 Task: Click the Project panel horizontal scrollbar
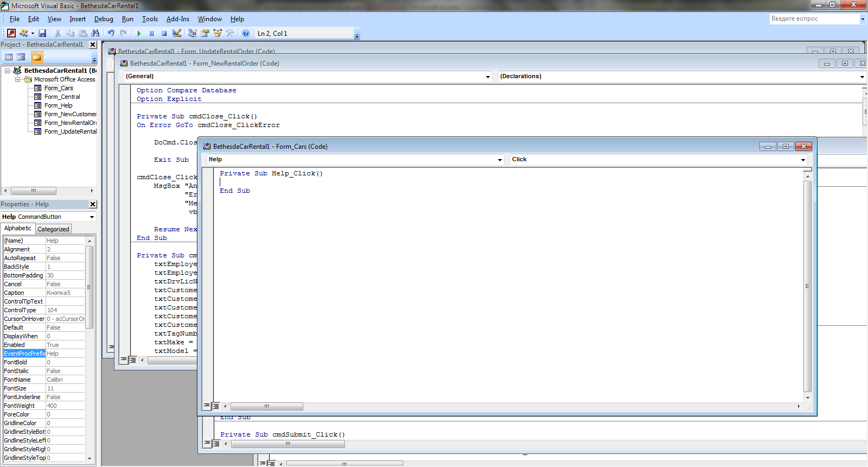[34, 191]
